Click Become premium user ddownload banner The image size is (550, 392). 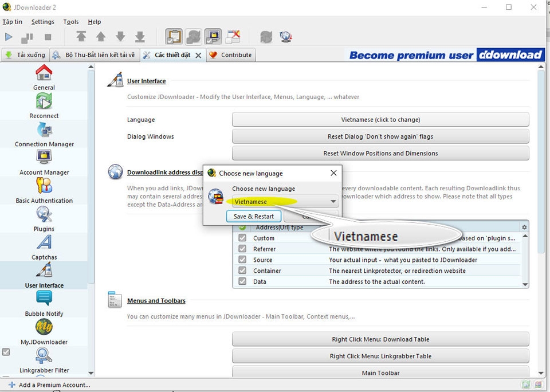pyautogui.click(x=446, y=55)
